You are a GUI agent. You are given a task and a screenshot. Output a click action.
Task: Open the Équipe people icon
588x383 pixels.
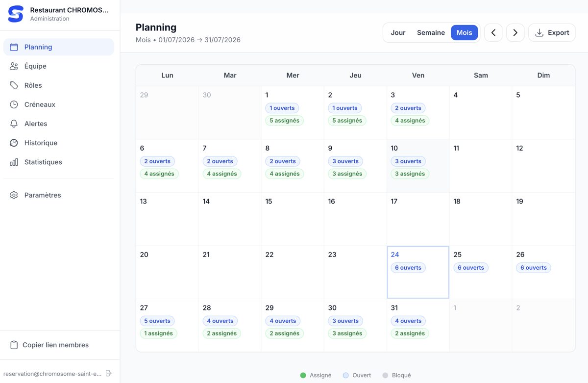click(14, 66)
